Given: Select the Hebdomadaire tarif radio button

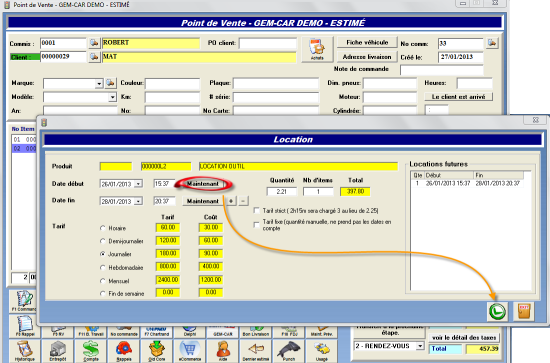Looking at the screenshot, I should pyautogui.click(x=103, y=267).
